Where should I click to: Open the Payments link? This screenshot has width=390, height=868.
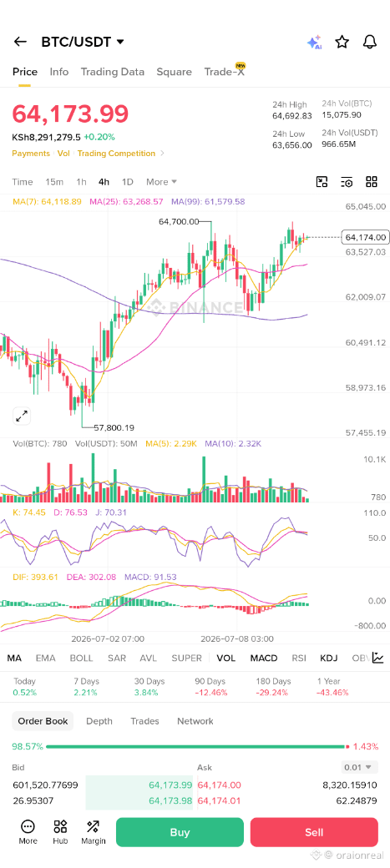tap(31, 154)
